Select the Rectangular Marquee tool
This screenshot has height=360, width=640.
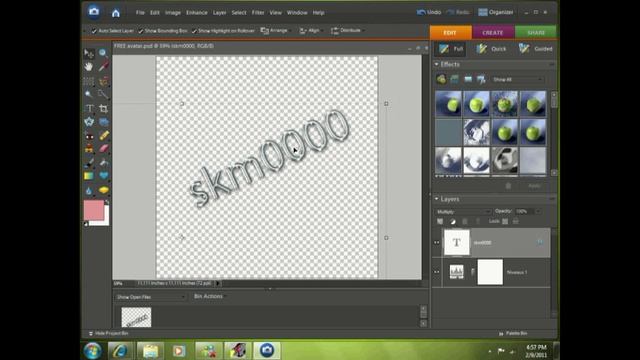(89, 81)
